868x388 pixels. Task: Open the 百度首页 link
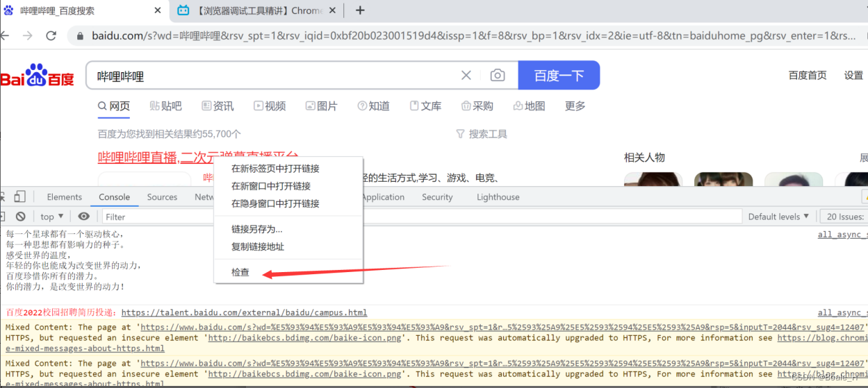coord(808,76)
